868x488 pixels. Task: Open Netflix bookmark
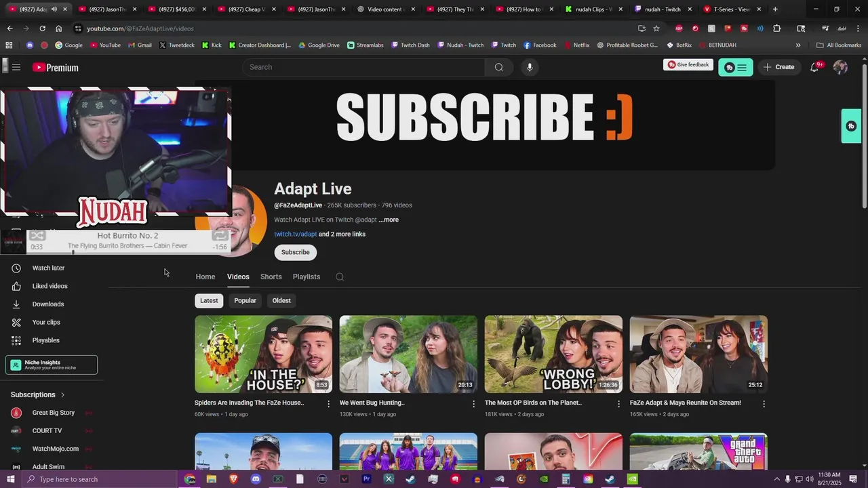tap(576, 45)
